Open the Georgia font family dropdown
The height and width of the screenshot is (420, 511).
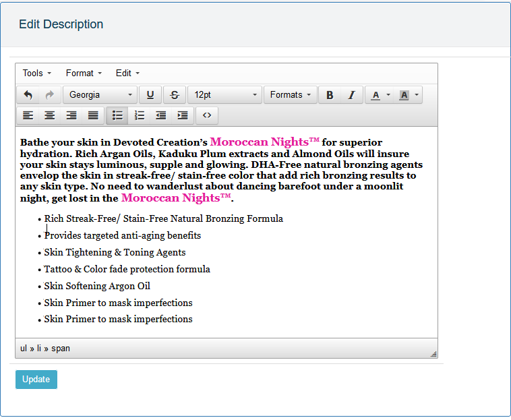[x=100, y=95]
